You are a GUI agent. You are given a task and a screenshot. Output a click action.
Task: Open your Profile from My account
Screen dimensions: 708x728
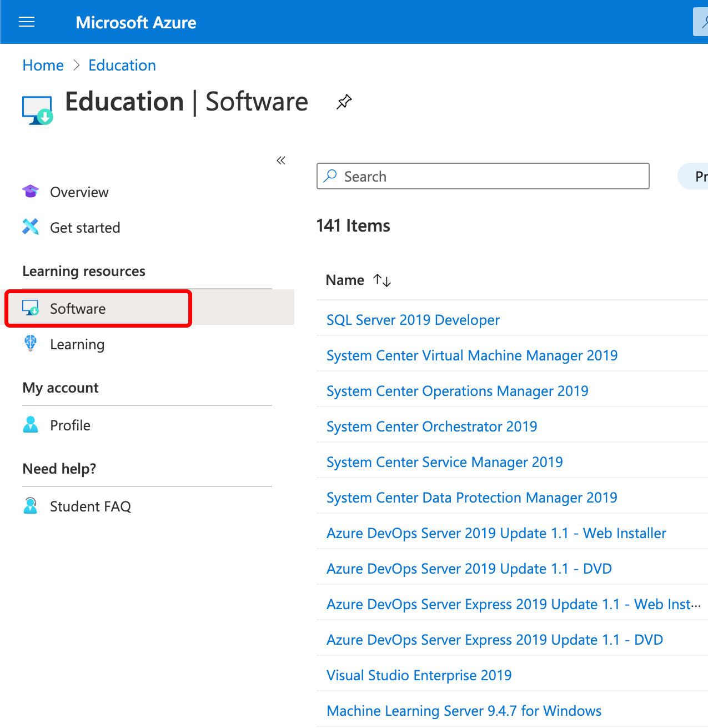click(x=70, y=425)
